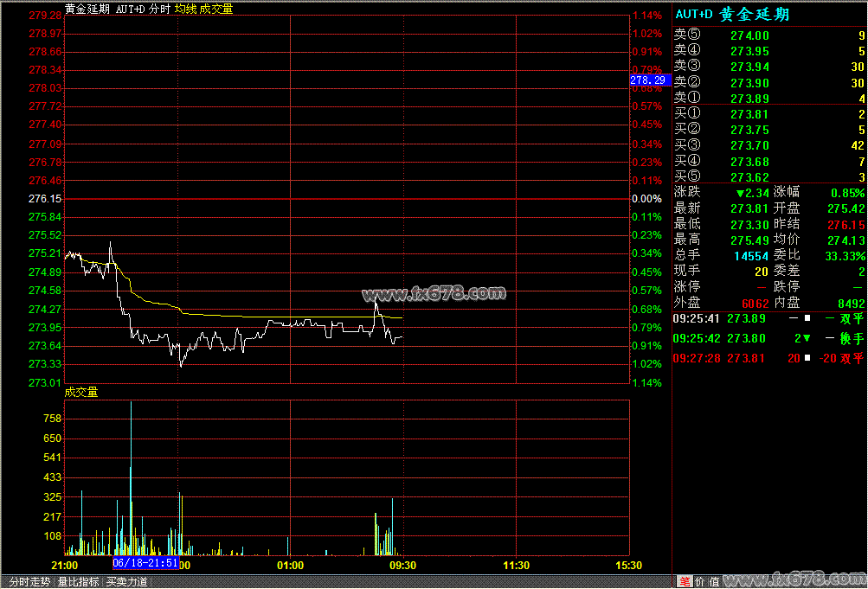Select the 买① bid row at 273.81
This screenshot has height=589, width=868.
point(769,114)
